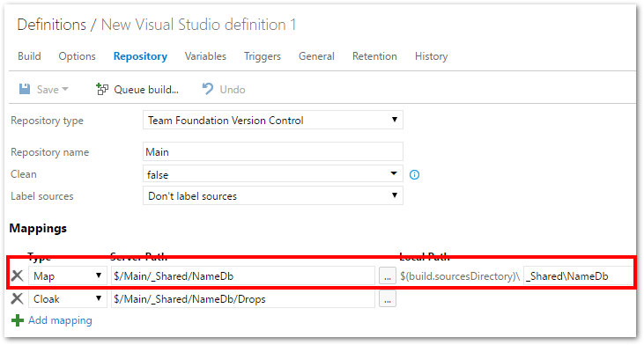Go to the Triggers tab
The image size is (644, 345).
pos(263,56)
